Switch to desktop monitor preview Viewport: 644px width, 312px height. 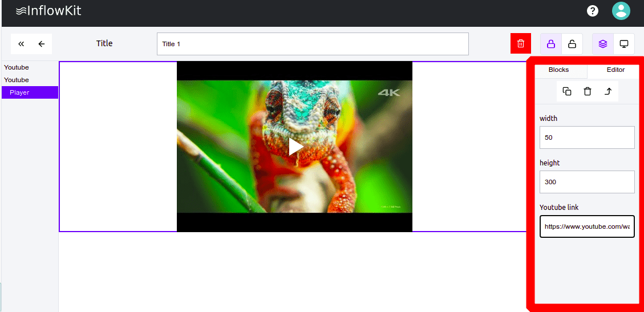[x=624, y=44]
